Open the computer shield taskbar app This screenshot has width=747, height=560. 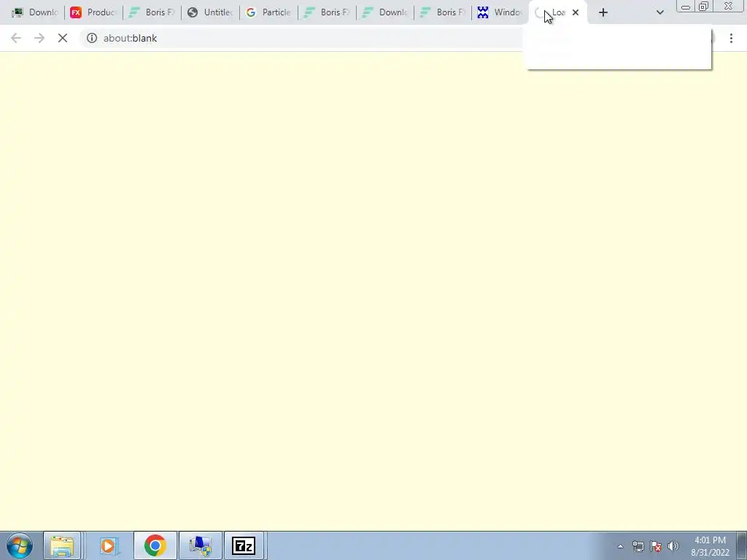point(200,545)
